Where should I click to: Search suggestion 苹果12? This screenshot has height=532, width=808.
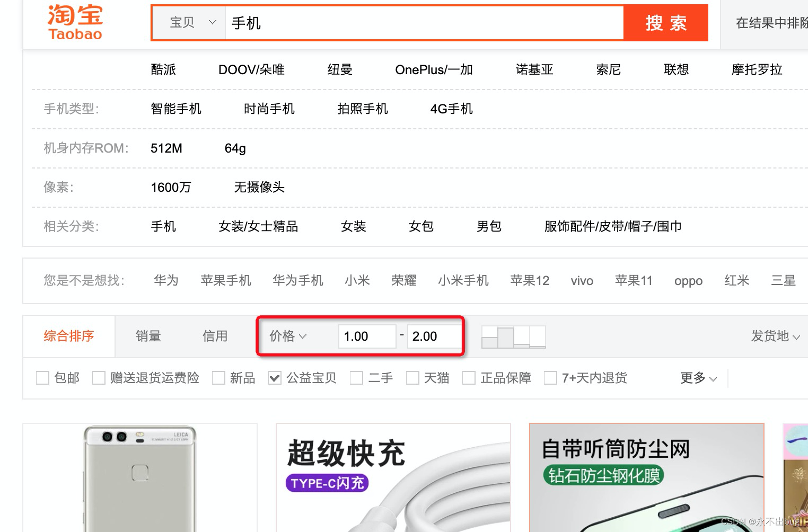(530, 280)
